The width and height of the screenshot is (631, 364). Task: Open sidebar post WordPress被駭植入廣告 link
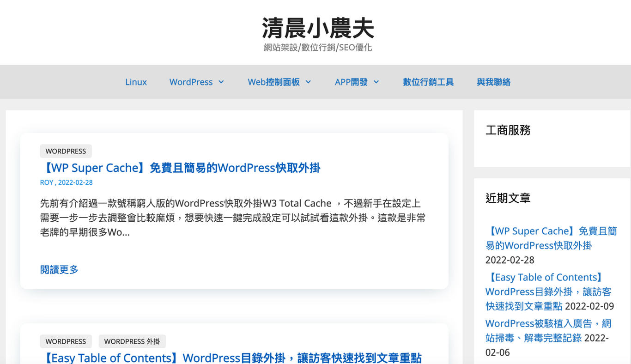pos(548,330)
